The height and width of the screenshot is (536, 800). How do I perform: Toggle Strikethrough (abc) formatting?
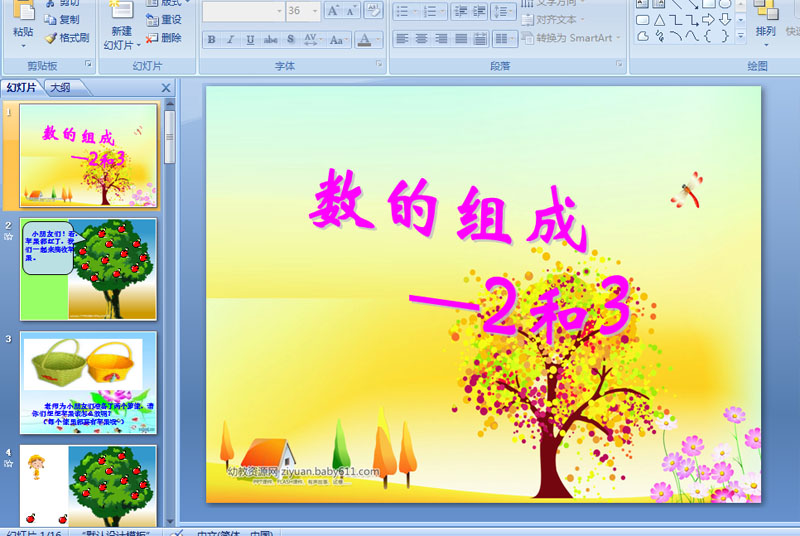[270, 39]
